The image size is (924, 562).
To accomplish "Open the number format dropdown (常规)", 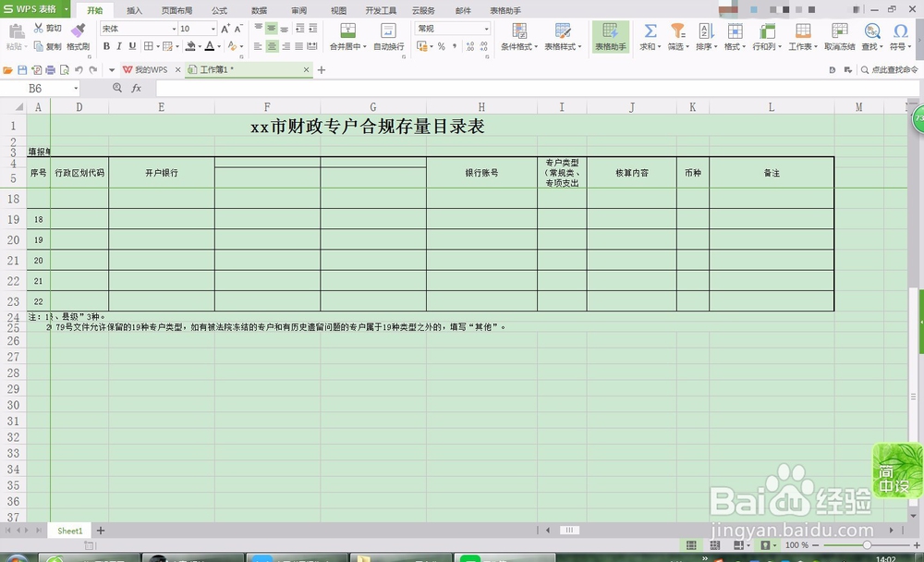I will tap(486, 29).
